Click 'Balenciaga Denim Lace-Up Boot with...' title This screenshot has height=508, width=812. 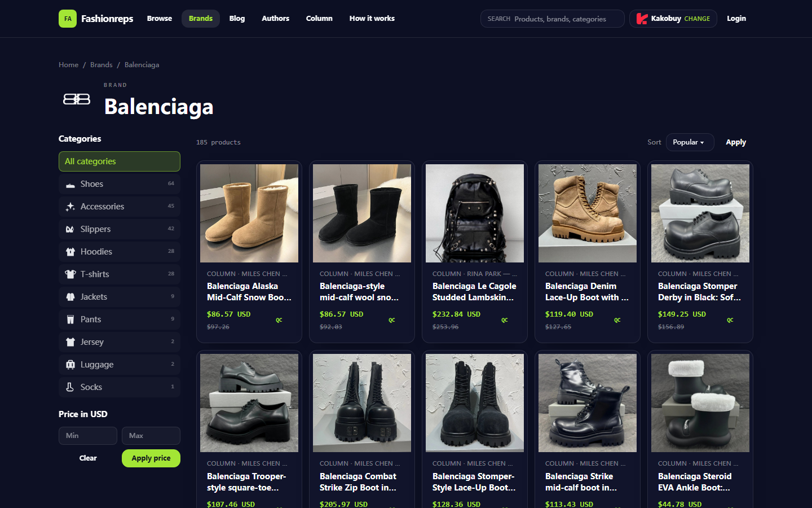tap(587, 292)
